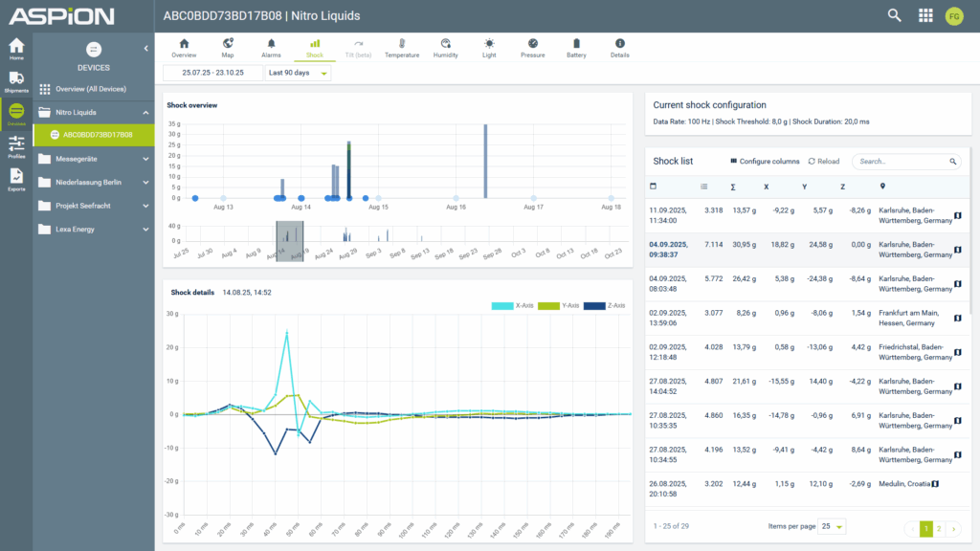Image resolution: width=980 pixels, height=551 pixels.
Task: Click Configure columns in shock list
Action: (765, 162)
